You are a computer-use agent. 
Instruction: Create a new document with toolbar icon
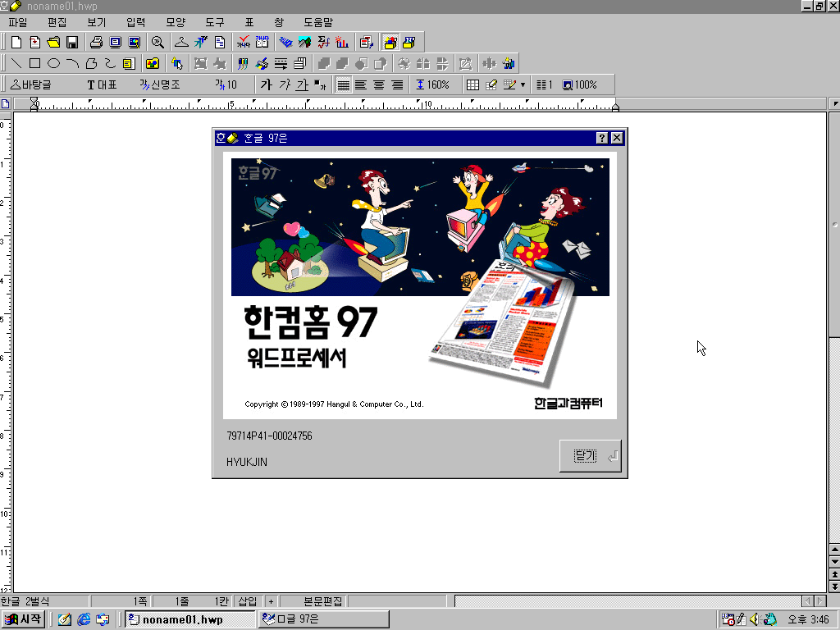pyautogui.click(x=16, y=43)
